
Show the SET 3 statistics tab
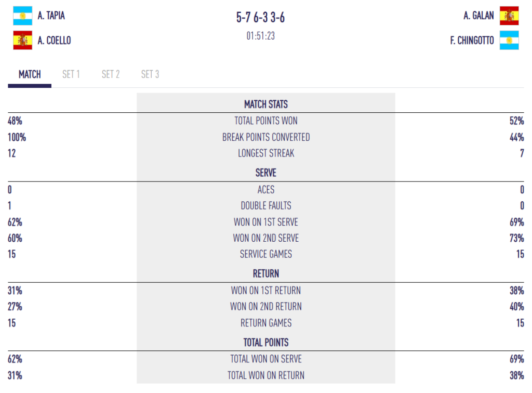(x=150, y=74)
